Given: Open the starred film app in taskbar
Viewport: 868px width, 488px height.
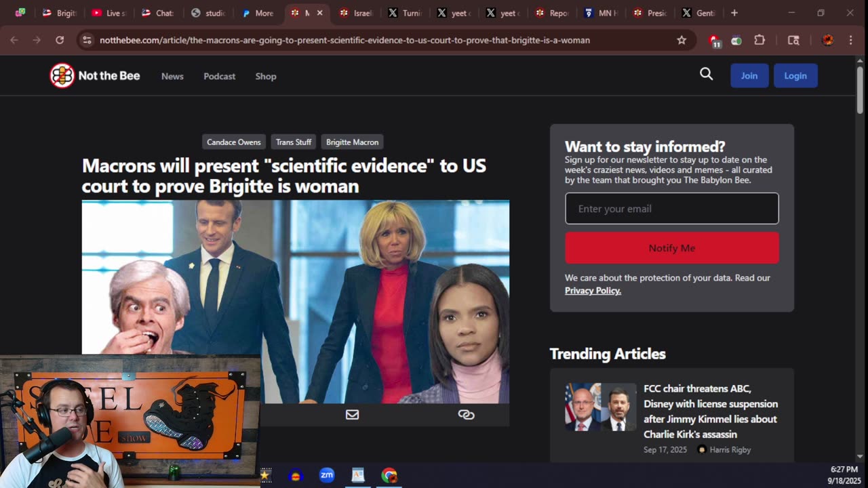Looking at the screenshot, I should click(265, 475).
